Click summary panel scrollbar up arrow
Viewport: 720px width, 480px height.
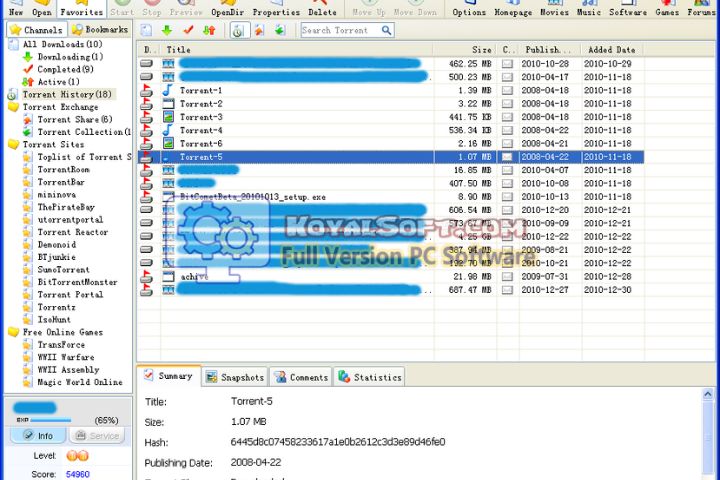pos(708,395)
